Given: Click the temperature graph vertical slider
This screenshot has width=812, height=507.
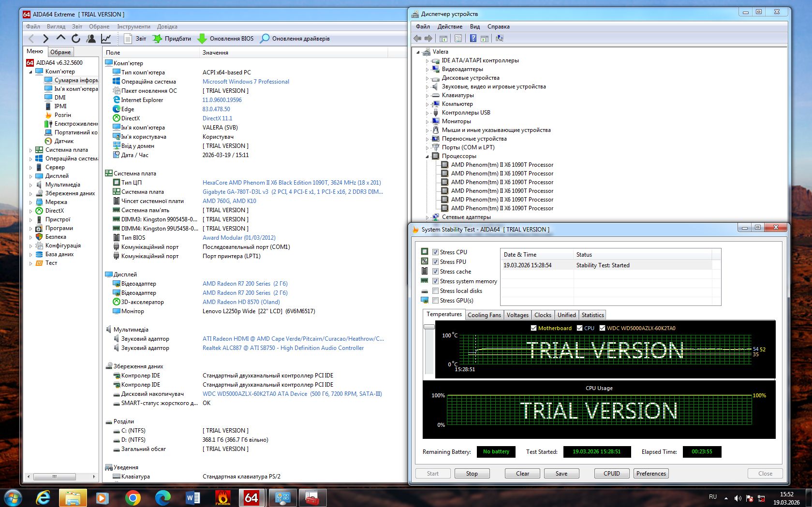Looking at the screenshot, I should pos(429,327).
